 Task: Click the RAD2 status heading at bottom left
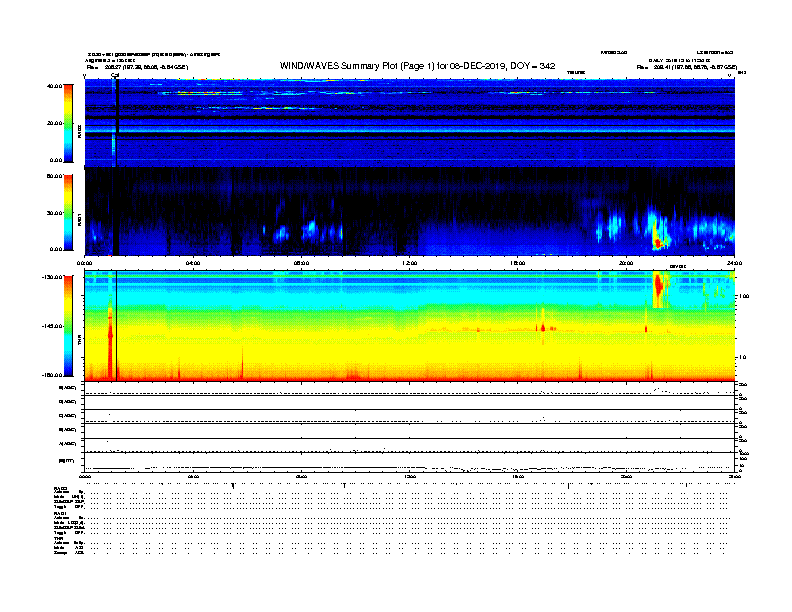61,489
